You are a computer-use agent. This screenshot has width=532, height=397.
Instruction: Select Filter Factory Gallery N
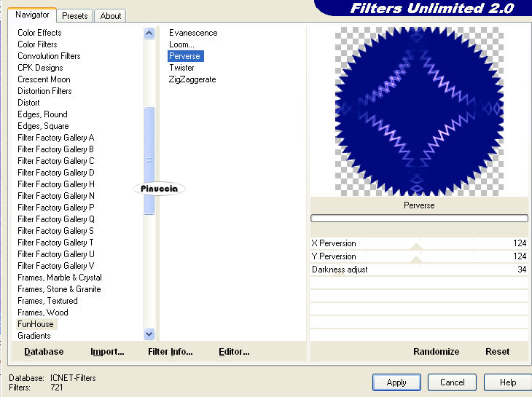point(55,196)
